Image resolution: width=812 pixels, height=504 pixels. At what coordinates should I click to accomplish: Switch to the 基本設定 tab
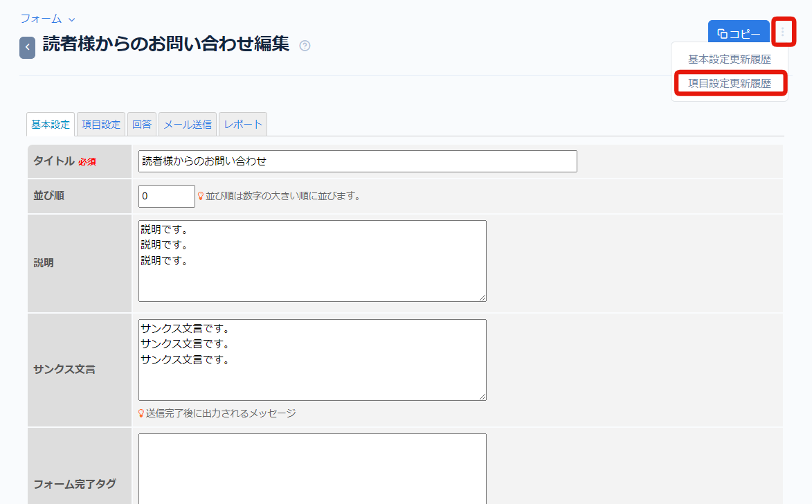coord(51,125)
